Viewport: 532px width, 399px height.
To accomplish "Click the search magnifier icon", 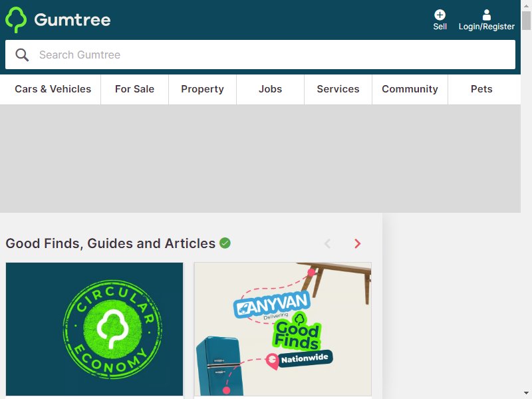I will tap(22, 55).
